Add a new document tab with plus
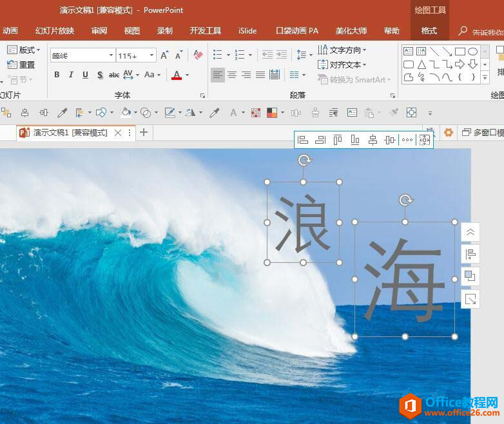This screenshot has height=424, width=504. coord(144,132)
